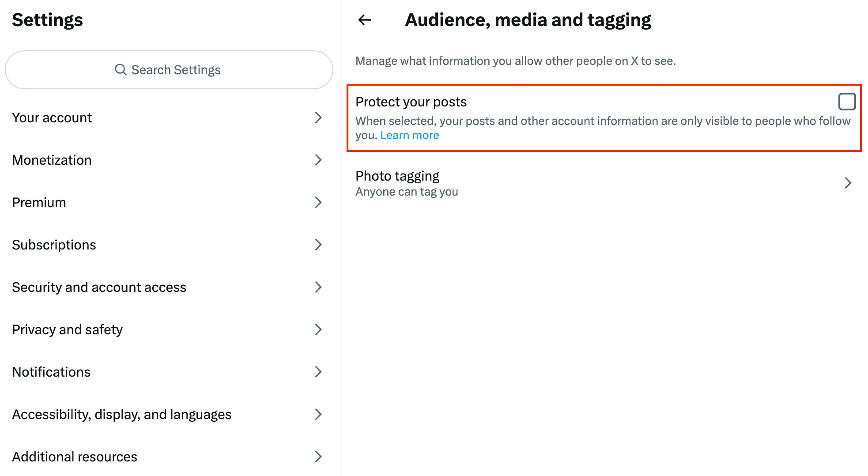Select Monetization in settings list
The width and height of the screenshot is (868, 476).
[x=52, y=160]
